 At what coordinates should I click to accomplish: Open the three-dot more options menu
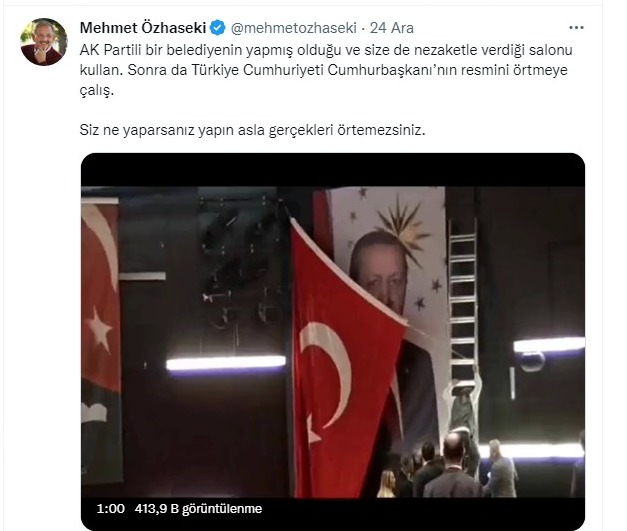coord(576,28)
